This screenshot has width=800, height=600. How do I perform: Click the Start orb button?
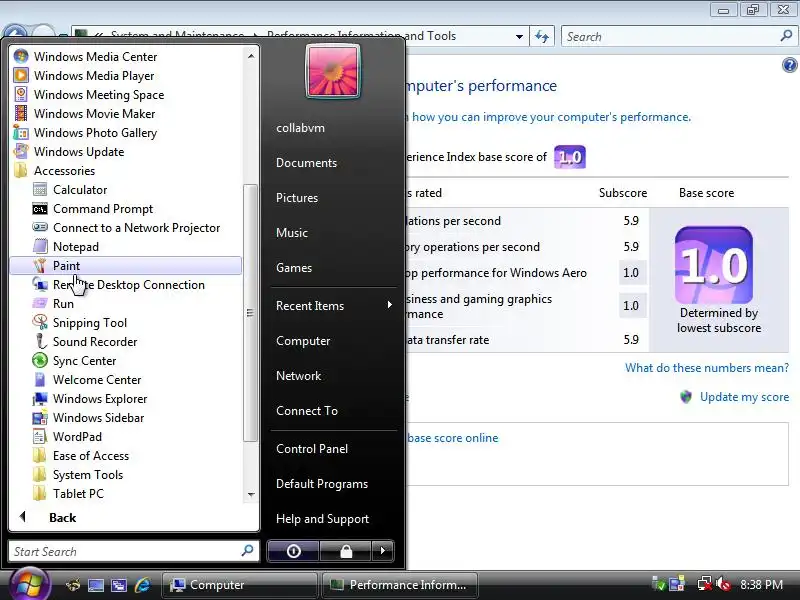point(29,584)
